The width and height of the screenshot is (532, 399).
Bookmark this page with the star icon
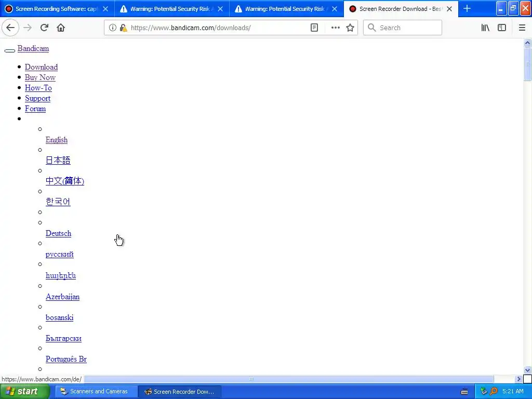click(x=350, y=28)
